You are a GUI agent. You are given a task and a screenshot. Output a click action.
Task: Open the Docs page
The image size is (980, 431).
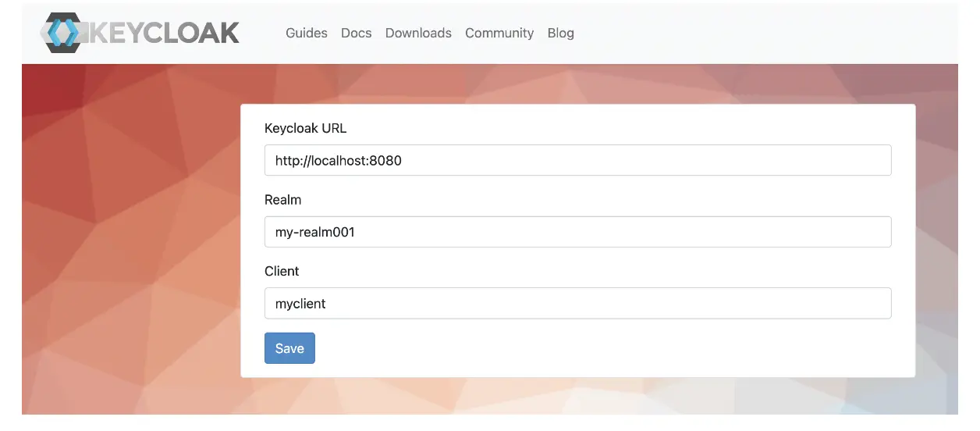point(357,33)
